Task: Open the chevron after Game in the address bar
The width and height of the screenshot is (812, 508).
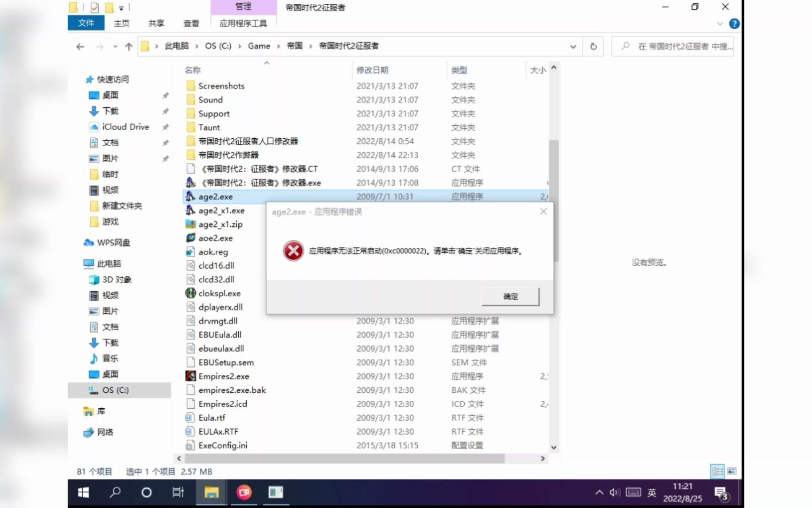Action: (x=278, y=46)
